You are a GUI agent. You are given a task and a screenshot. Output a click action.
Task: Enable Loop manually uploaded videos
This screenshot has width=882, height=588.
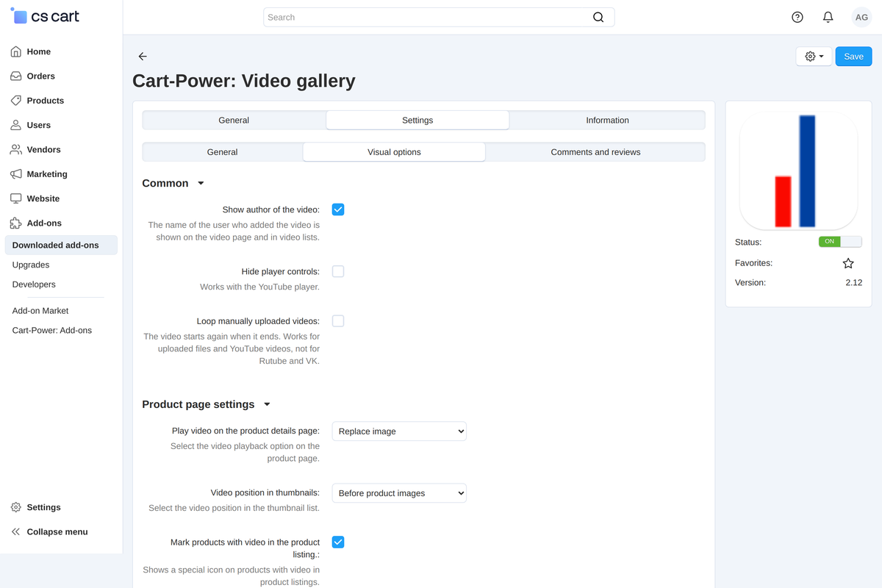[338, 321]
